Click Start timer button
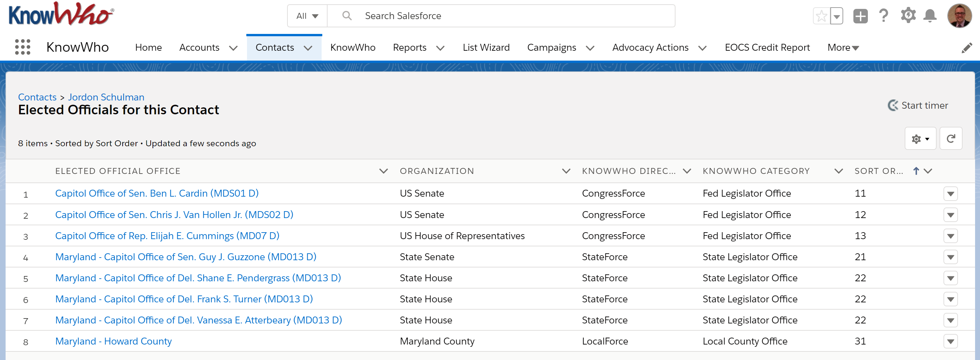The image size is (980, 360). tap(918, 105)
